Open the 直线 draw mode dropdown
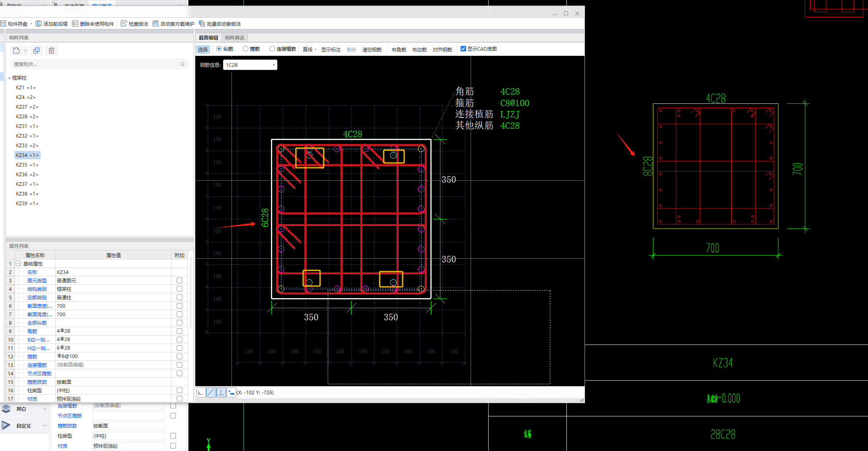 tap(316, 49)
